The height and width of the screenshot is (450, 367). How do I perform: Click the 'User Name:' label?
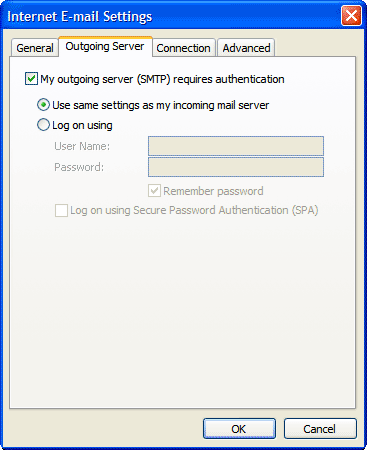point(82,146)
